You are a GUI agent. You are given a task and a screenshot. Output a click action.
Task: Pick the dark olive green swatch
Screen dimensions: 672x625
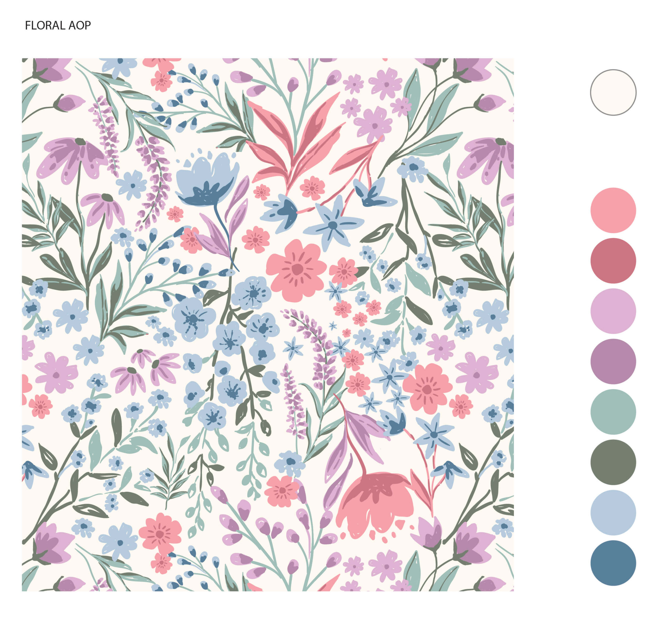point(613,462)
